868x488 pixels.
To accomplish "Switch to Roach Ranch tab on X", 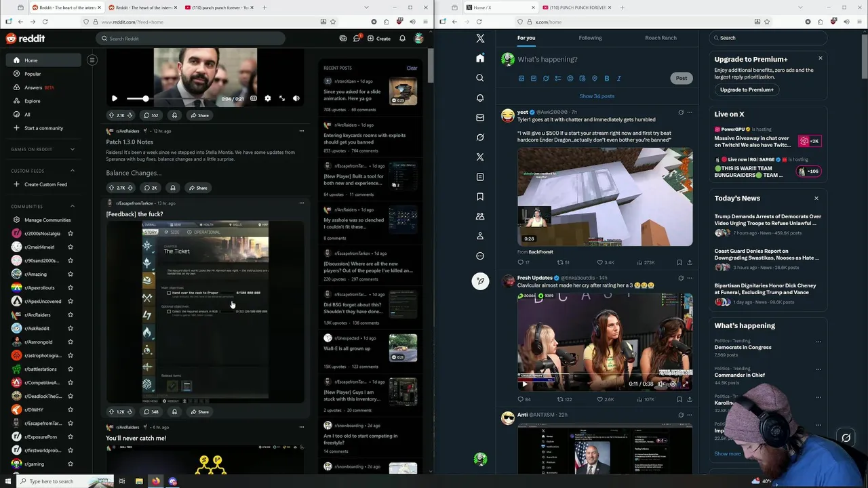I will pos(660,38).
